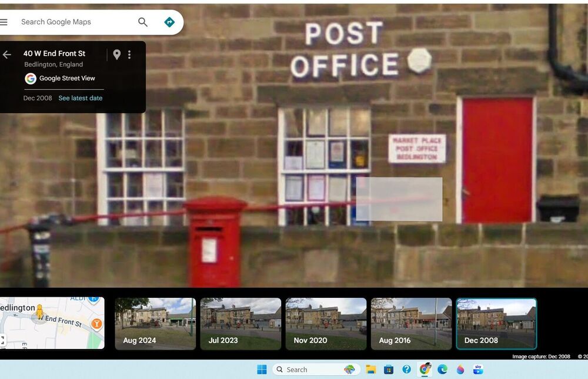Type in Search Google Maps field
The image size is (588, 379).
73,22
